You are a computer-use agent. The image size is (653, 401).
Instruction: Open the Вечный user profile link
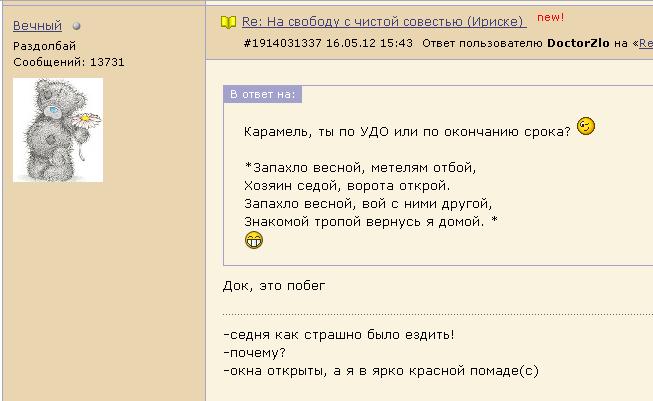point(37,26)
